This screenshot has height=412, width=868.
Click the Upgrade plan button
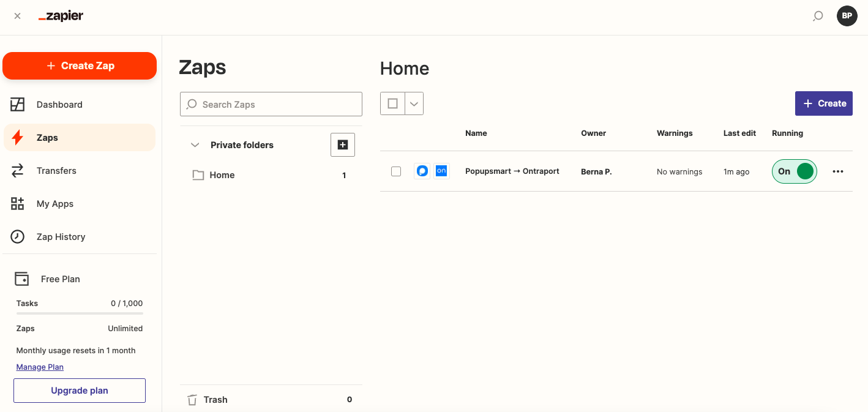click(80, 391)
